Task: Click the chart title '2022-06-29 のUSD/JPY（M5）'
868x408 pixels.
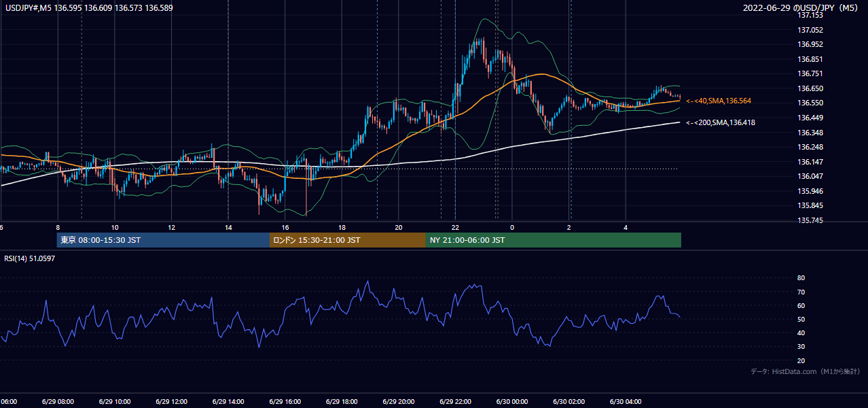Action: tap(801, 7)
